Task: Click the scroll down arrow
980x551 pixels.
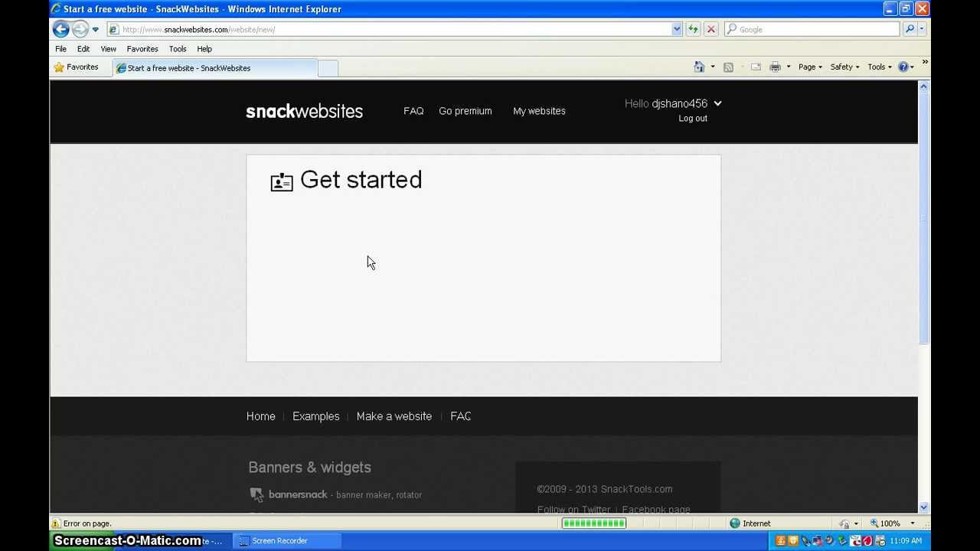Action: point(923,507)
